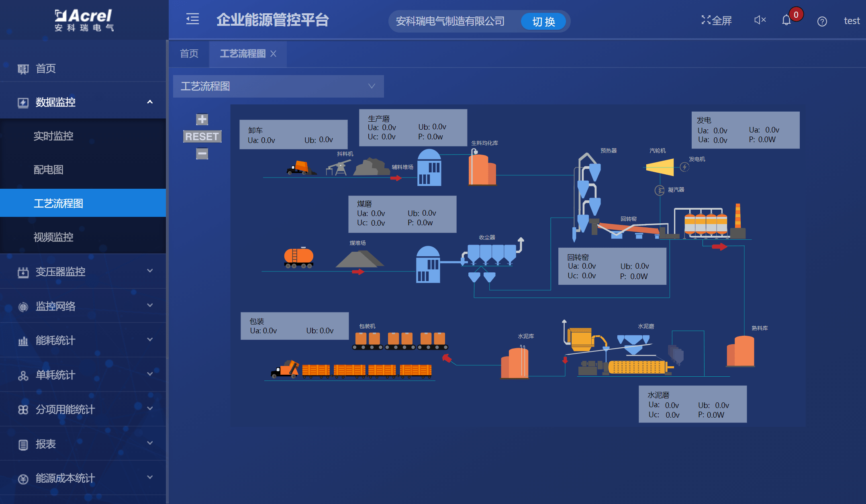Click the 包装机 packing machine graphic

click(400, 341)
